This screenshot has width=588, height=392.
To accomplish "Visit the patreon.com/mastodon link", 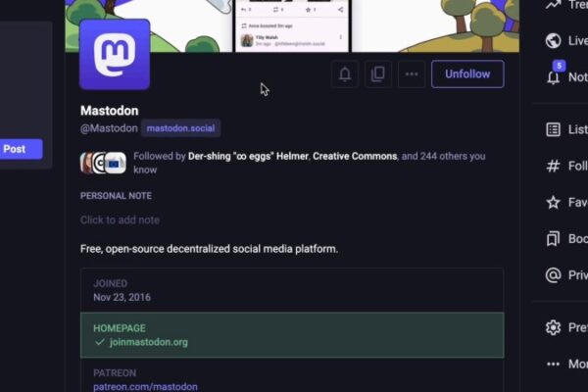I will pos(145,386).
